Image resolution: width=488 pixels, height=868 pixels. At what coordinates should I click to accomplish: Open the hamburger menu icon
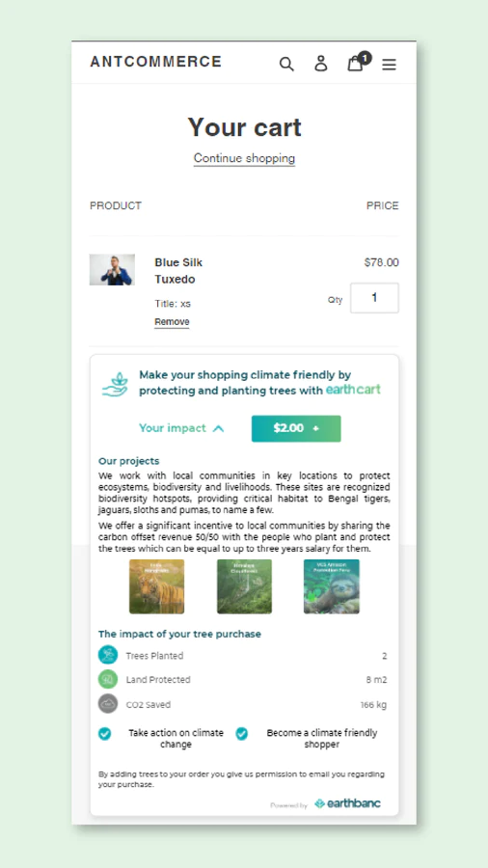click(x=389, y=65)
